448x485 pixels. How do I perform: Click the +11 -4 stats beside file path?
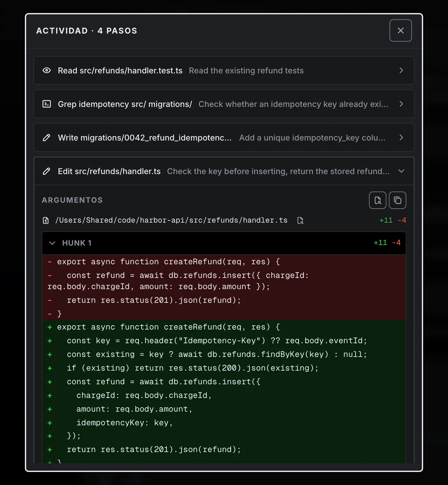pos(393,220)
